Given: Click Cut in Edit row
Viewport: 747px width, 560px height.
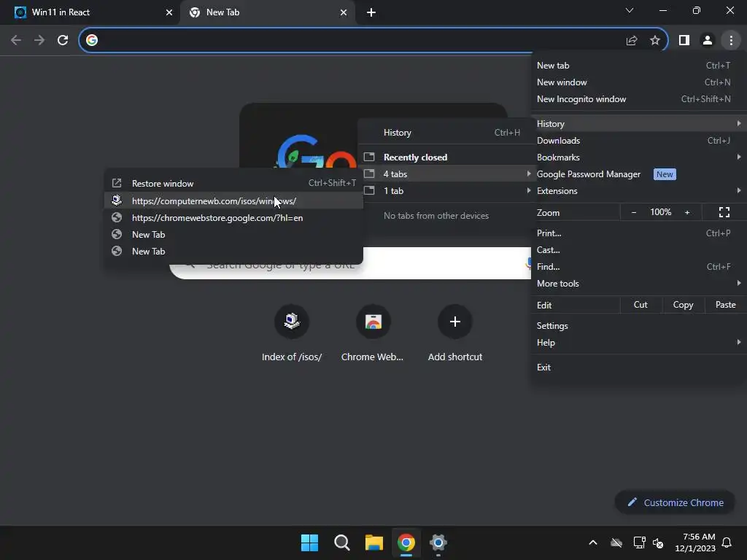Looking at the screenshot, I should [x=640, y=305].
